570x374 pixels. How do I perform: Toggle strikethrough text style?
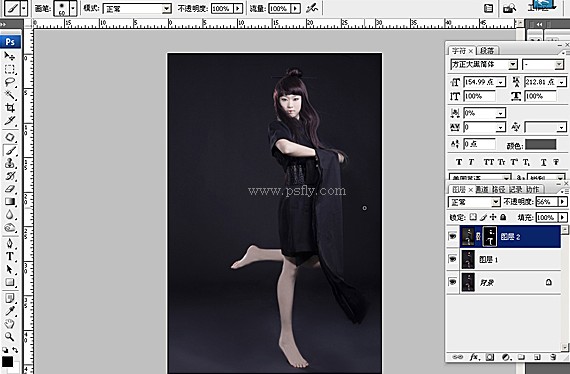556,162
